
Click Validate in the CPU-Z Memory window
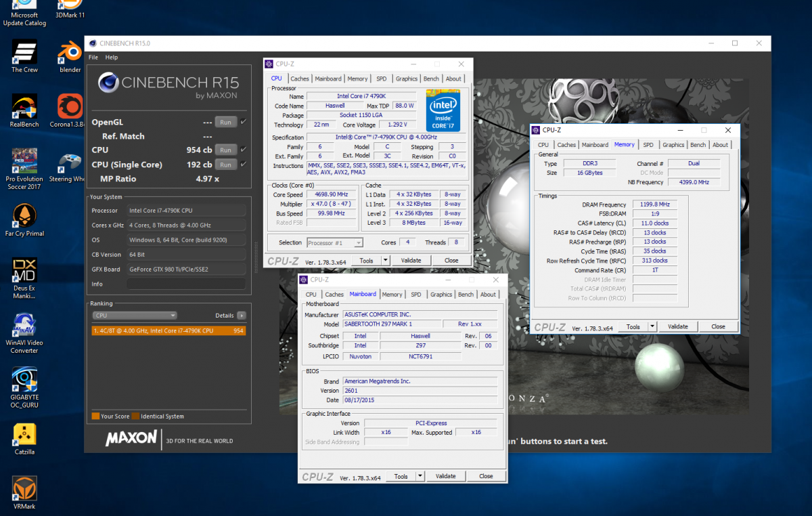pyautogui.click(x=678, y=326)
